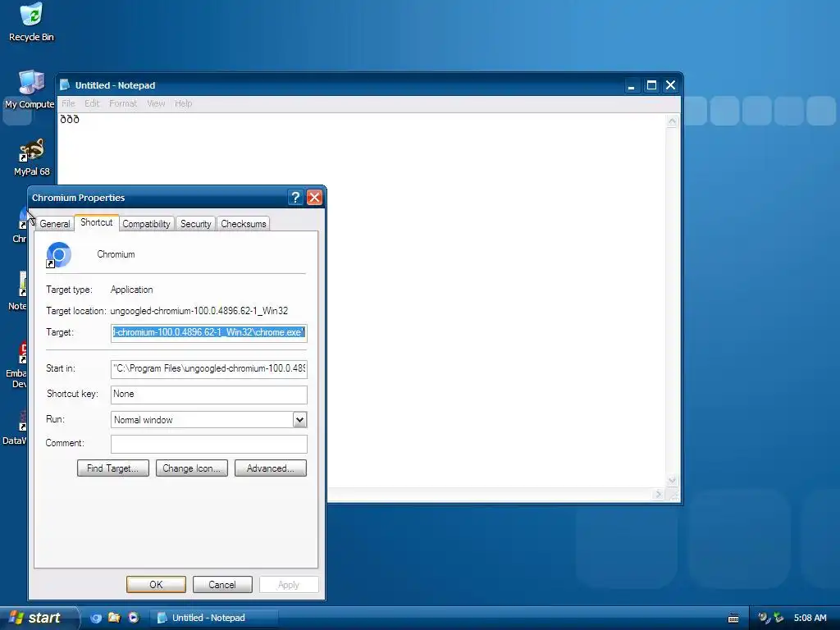The width and height of the screenshot is (840, 630).
Task: Confirm with the OK button
Action: (156, 584)
